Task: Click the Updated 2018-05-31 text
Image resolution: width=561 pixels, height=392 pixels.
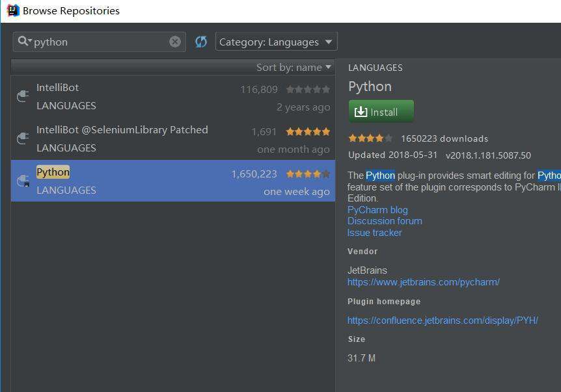Action: [393, 155]
